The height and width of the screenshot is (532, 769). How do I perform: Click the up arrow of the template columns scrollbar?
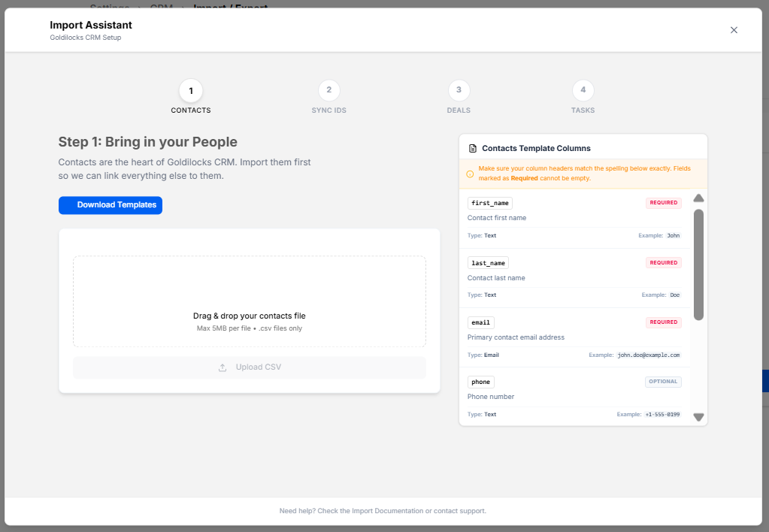(x=699, y=198)
